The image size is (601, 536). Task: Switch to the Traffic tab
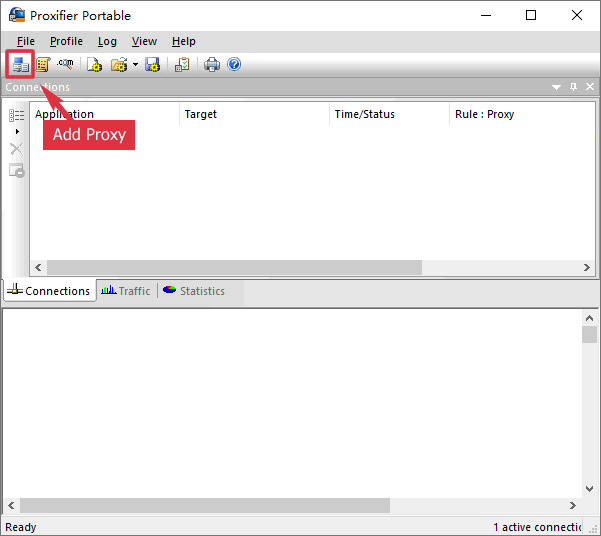coord(126,291)
